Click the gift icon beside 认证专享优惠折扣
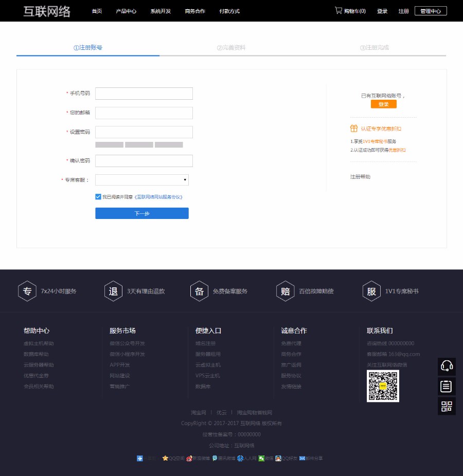 [x=353, y=129]
